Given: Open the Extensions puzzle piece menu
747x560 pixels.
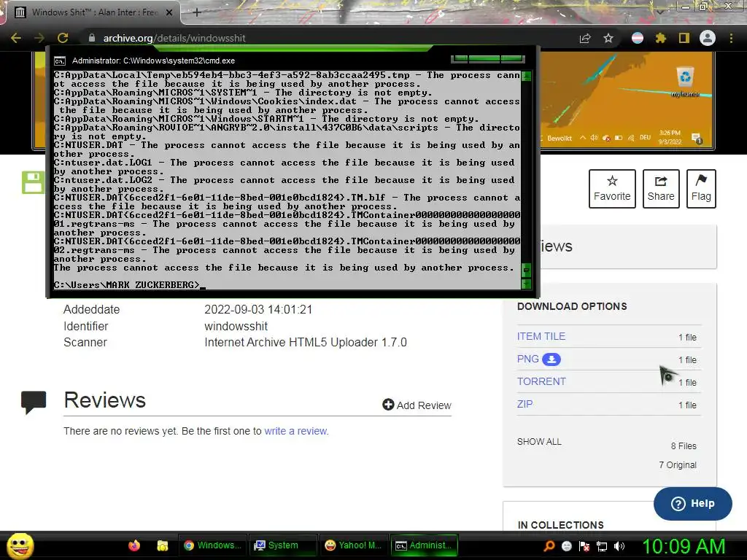Looking at the screenshot, I should 660,38.
